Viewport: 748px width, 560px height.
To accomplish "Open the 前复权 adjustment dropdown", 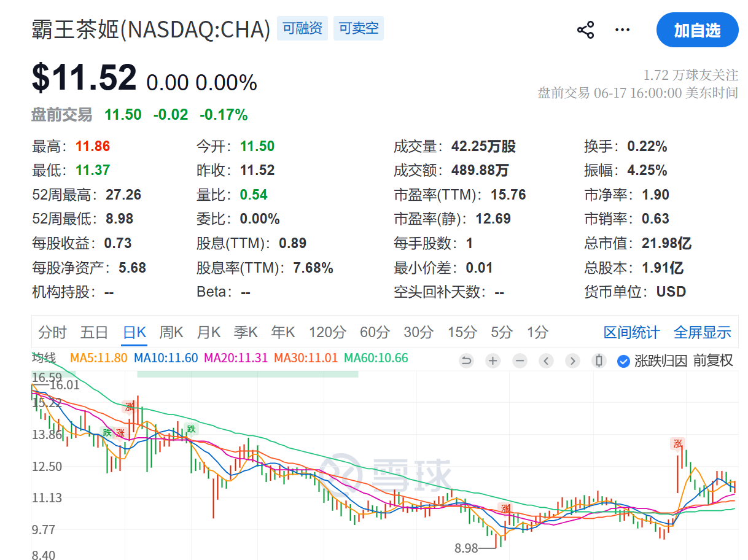I will [714, 360].
